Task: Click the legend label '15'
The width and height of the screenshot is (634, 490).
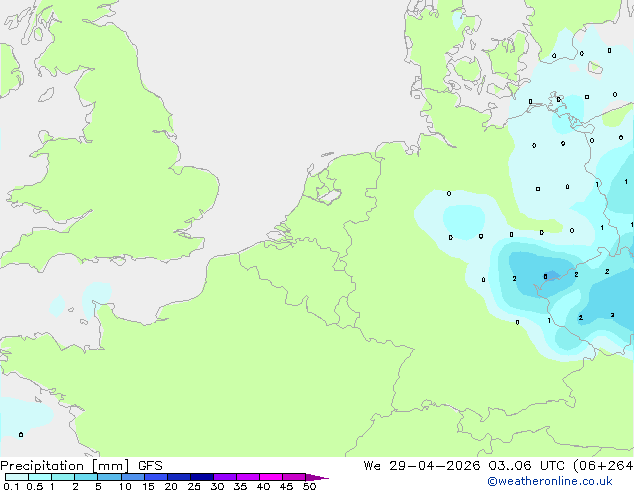Action: [148, 486]
